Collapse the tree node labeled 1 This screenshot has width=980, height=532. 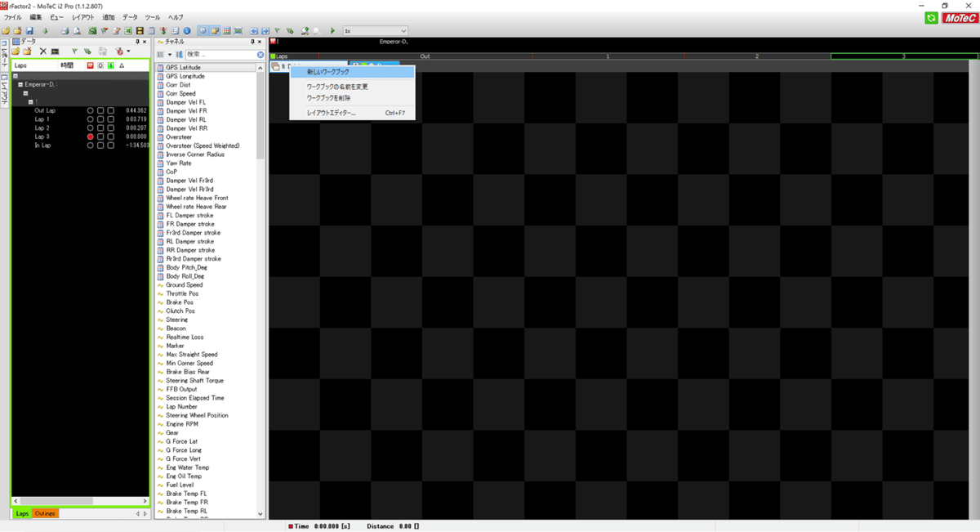click(x=30, y=102)
